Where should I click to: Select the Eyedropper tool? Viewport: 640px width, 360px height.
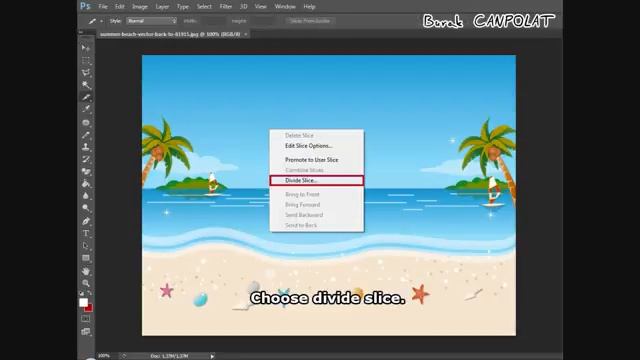tap(86, 109)
